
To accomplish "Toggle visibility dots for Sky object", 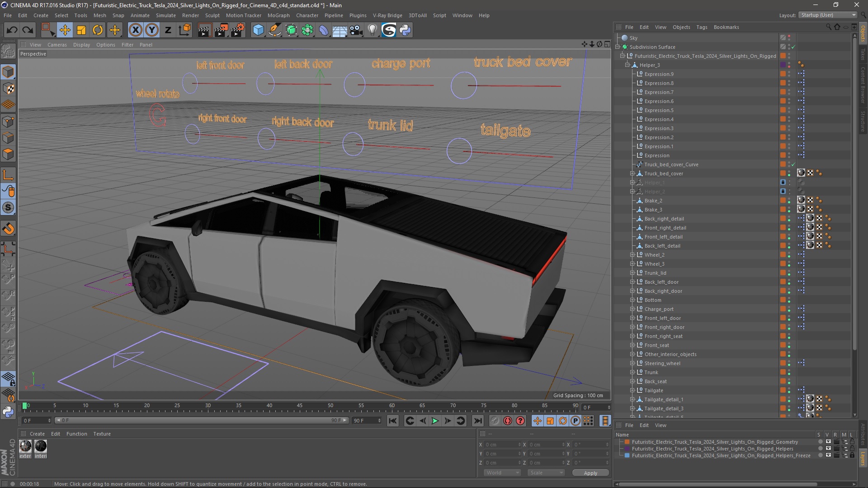I will [789, 38].
